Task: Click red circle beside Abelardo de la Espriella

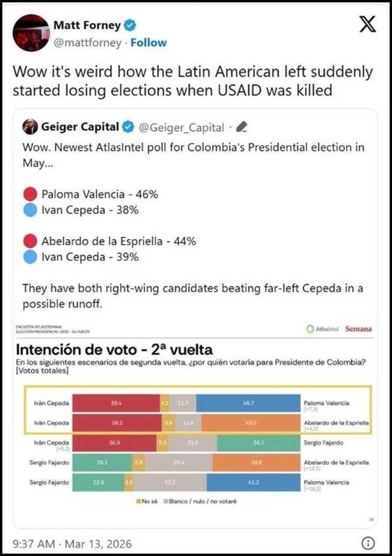Action: tap(30, 241)
